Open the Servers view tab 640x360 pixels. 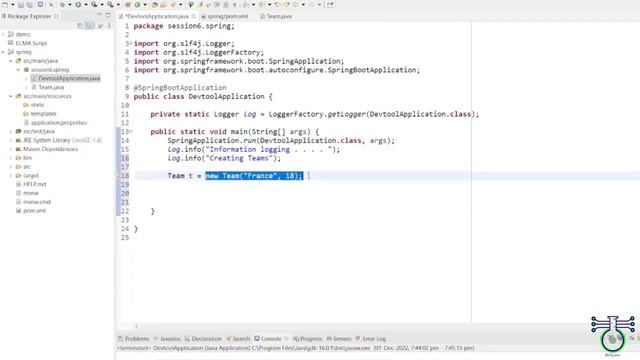pos(339,339)
